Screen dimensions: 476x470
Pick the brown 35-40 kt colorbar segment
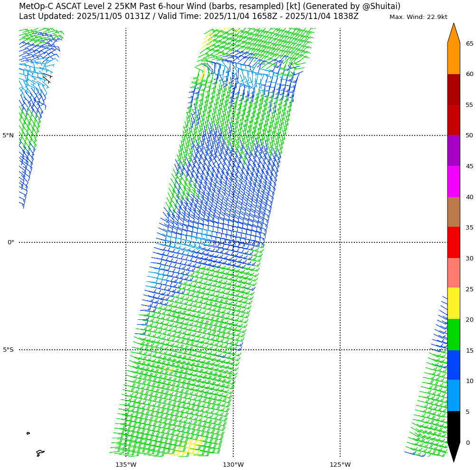(x=453, y=212)
